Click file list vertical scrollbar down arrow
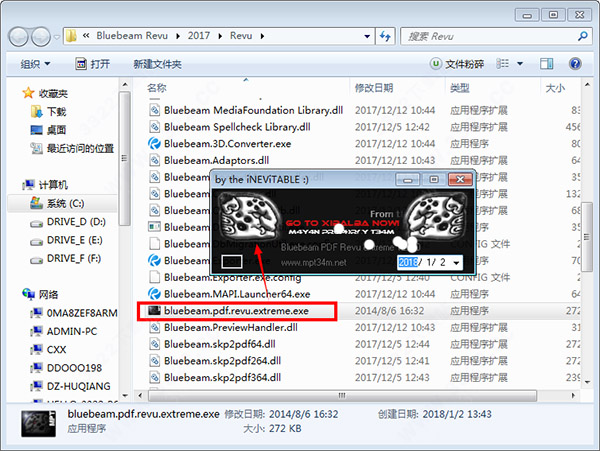Viewport: 600px width, 451px height. click(x=587, y=381)
